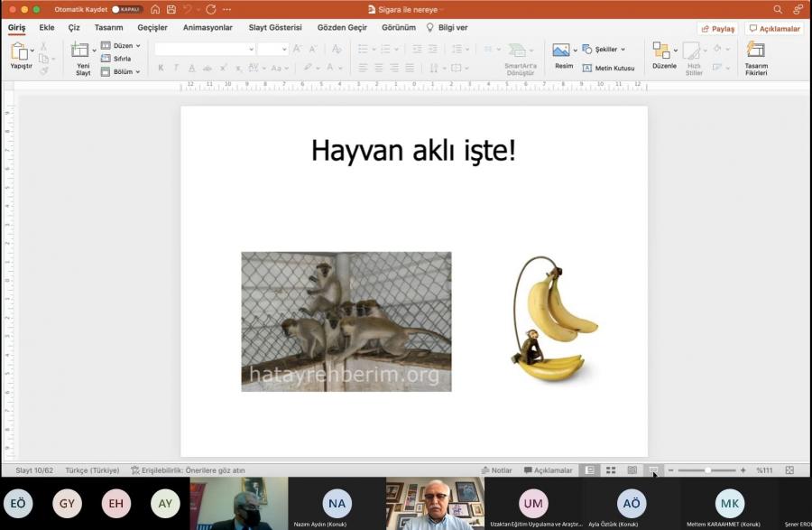Viewport: 812px width, 530px height.
Task: Click the zoom slider in status bar
Action: pyautogui.click(x=708, y=470)
